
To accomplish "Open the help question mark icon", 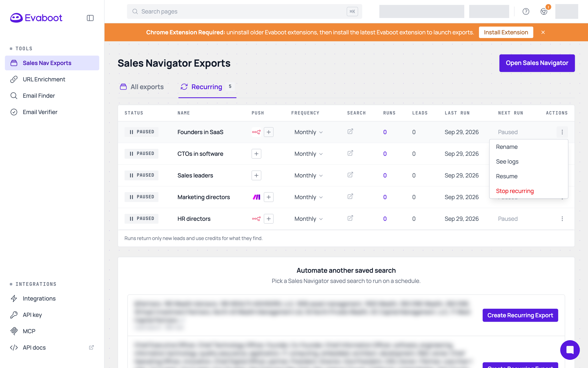I will (x=526, y=11).
